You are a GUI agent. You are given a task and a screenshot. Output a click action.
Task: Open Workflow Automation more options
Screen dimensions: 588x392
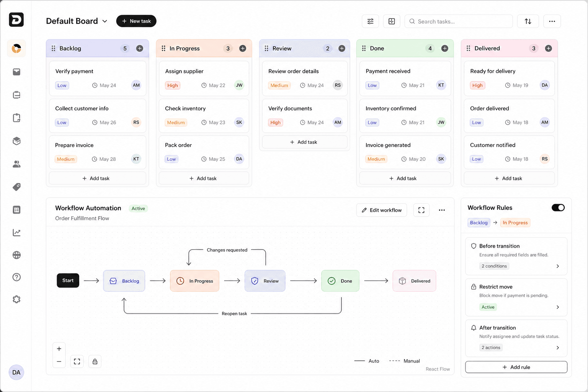(x=442, y=210)
